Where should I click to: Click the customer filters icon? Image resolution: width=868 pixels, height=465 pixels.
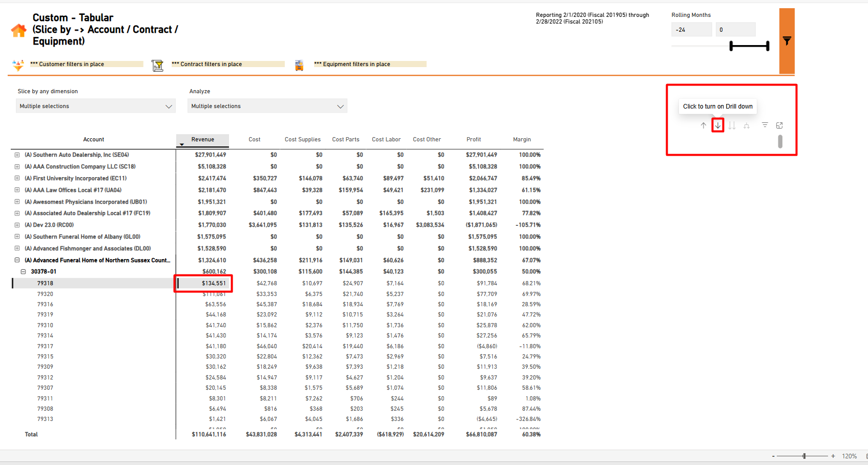point(18,66)
